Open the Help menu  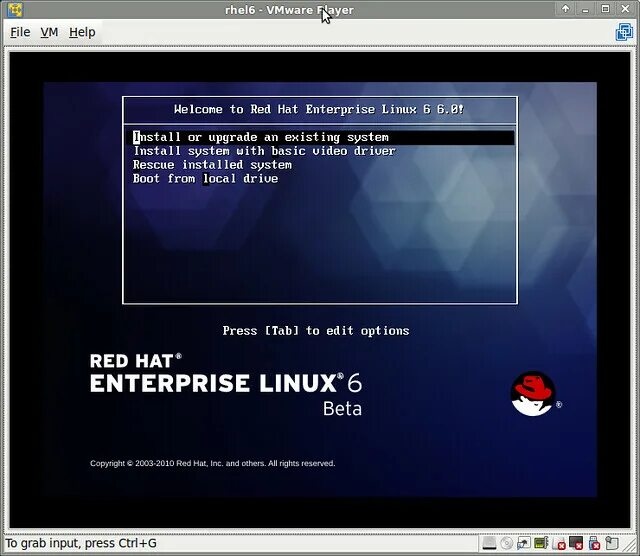pos(82,32)
